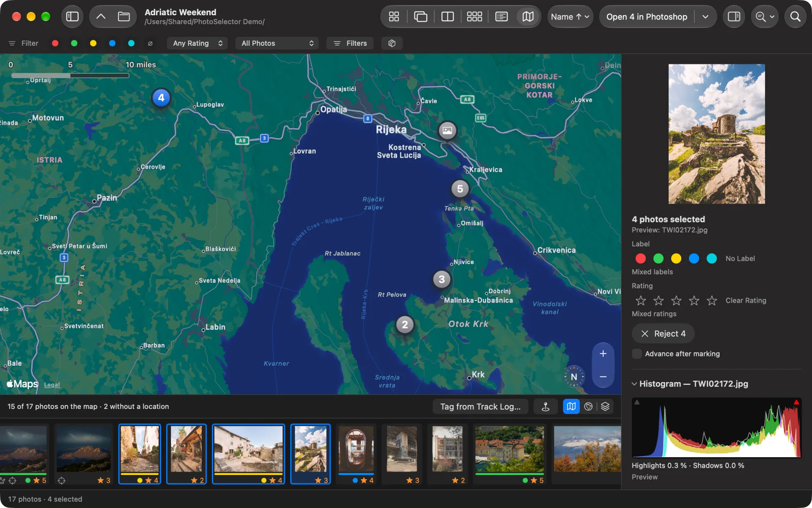Open the zoom level dropdown
The image size is (812, 508).
765,17
